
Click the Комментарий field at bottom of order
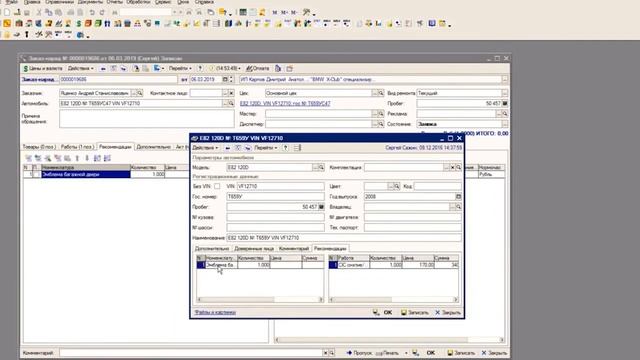click(191, 353)
